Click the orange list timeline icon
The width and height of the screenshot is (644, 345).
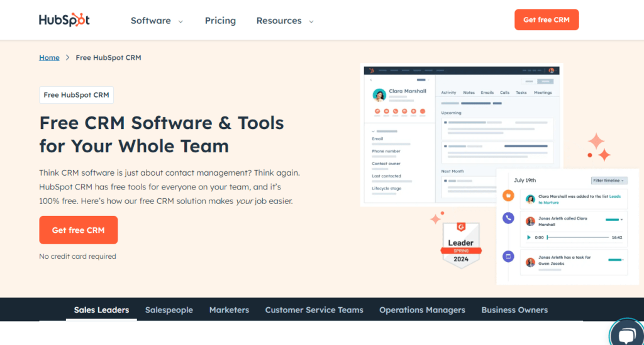pos(508,196)
